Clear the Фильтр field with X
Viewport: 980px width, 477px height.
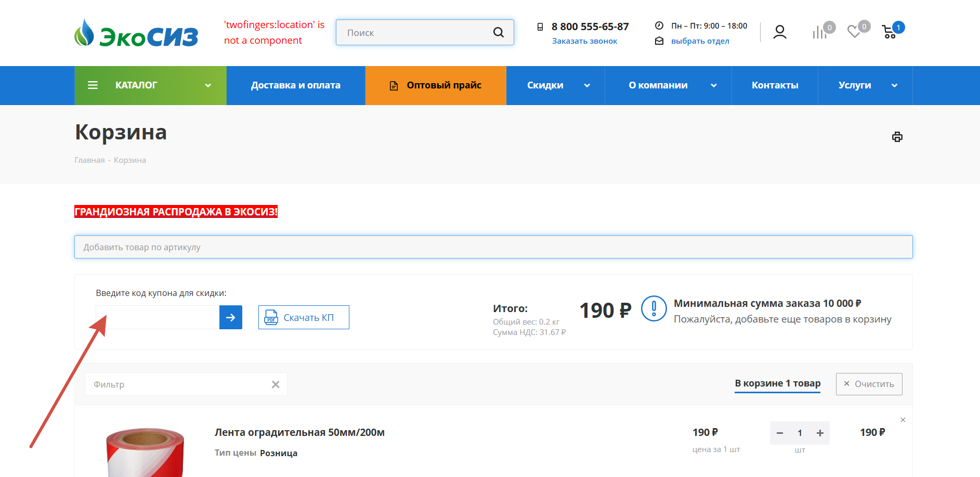click(x=276, y=384)
